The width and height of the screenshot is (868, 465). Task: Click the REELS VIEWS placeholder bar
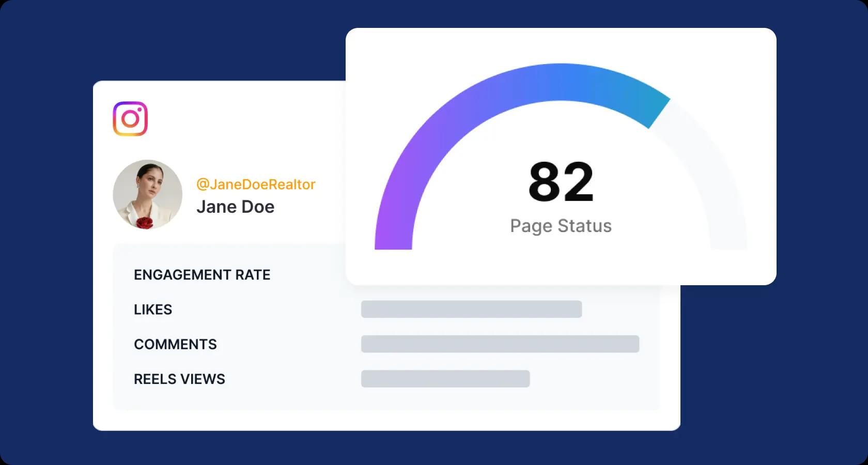[x=445, y=379]
